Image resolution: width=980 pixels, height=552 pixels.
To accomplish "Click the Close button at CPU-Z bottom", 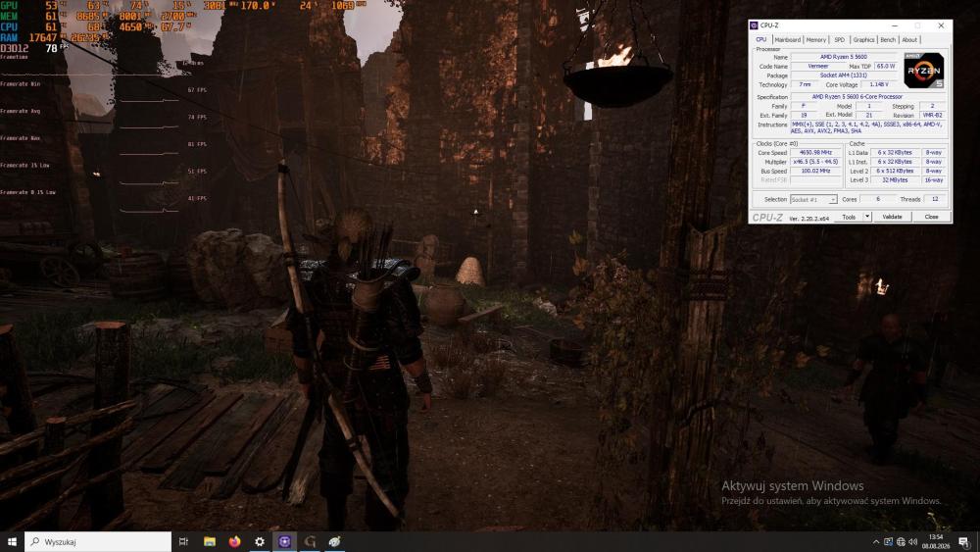I will click(x=931, y=217).
